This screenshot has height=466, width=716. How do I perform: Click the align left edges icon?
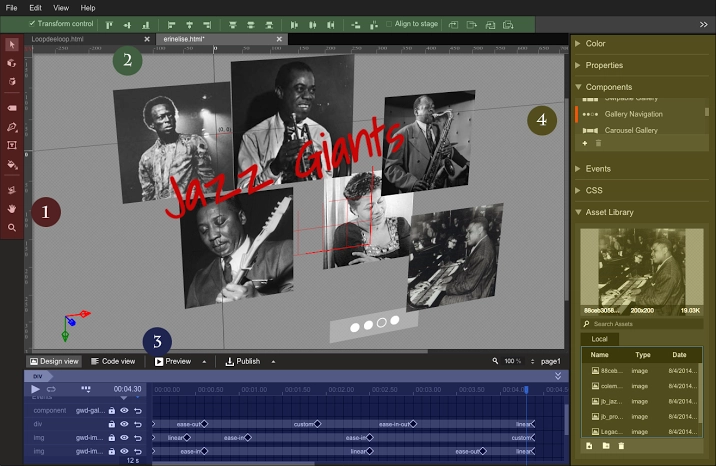click(x=171, y=25)
